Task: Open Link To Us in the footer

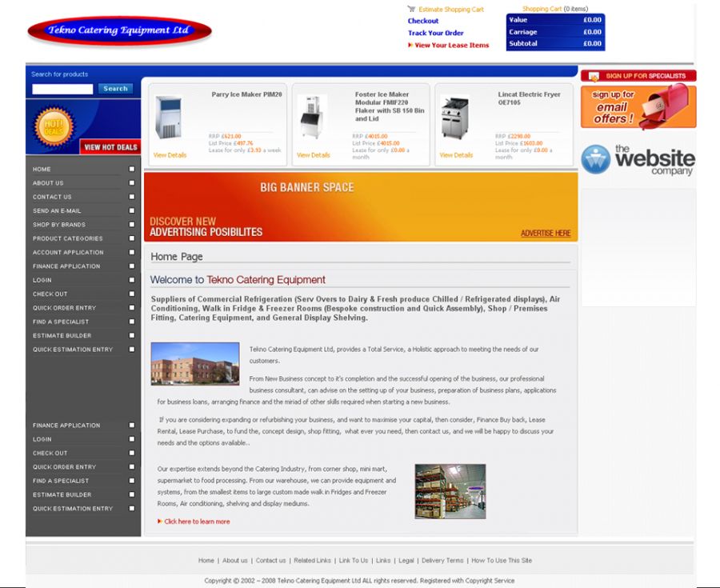Action: (353, 561)
